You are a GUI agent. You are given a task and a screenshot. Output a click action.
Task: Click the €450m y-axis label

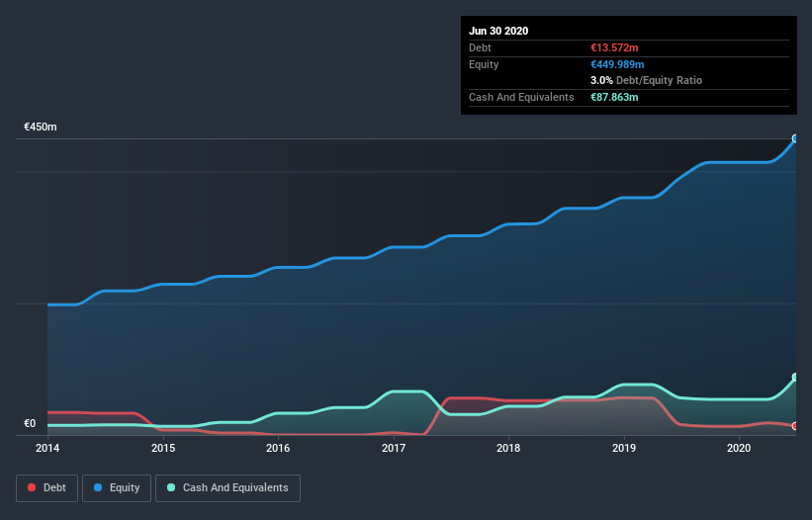pos(41,127)
